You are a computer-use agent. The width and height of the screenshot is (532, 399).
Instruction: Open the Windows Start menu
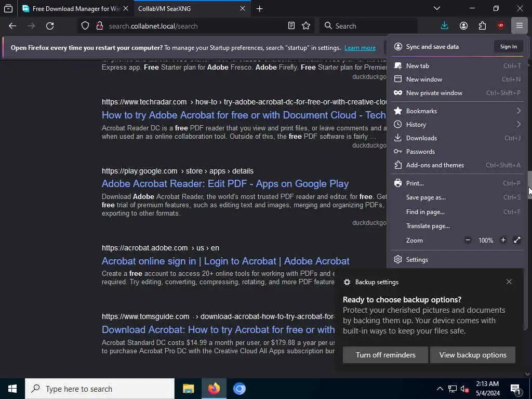[x=12, y=389]
